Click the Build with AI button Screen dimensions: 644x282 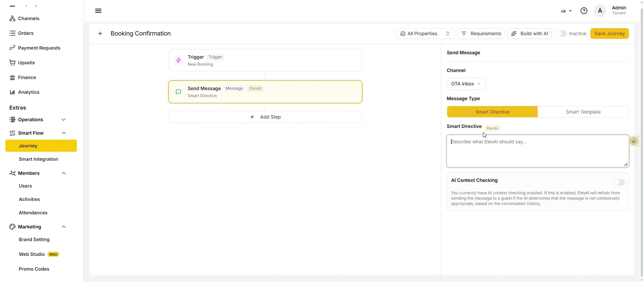[x=530, y=33]
